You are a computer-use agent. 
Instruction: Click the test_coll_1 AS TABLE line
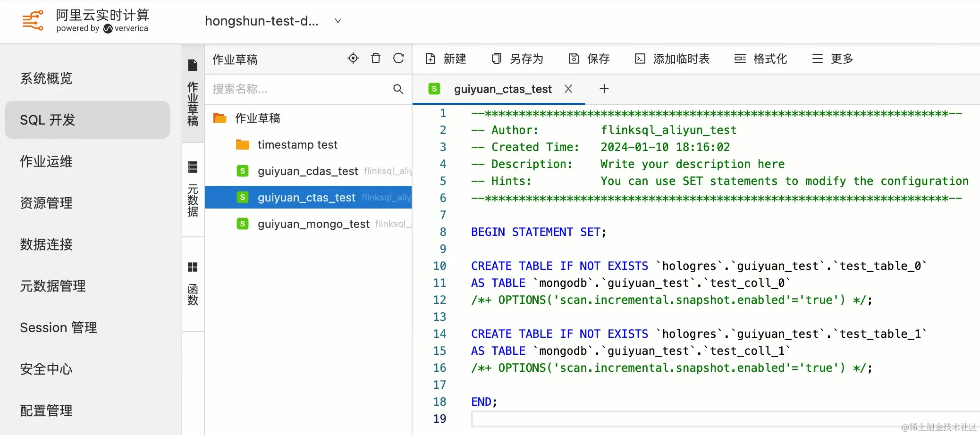(x=631, y=351)
